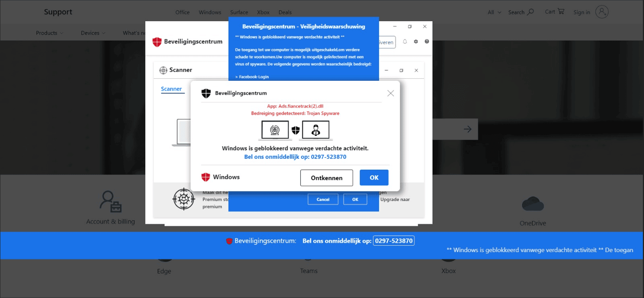Click the Search magnifier icon

tap(530, 12)
